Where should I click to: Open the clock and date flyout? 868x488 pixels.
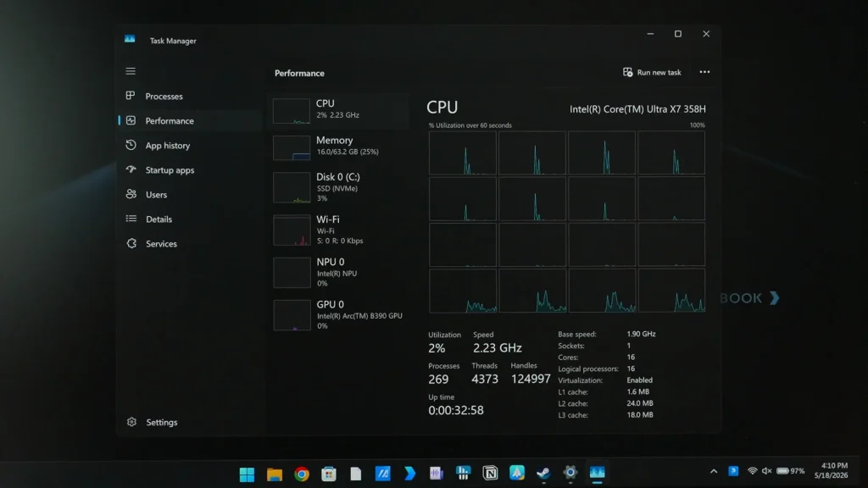(x=831, y=471)
